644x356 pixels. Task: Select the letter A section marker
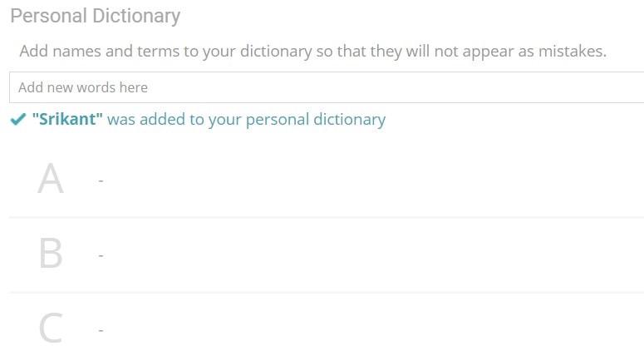[51, 179]
